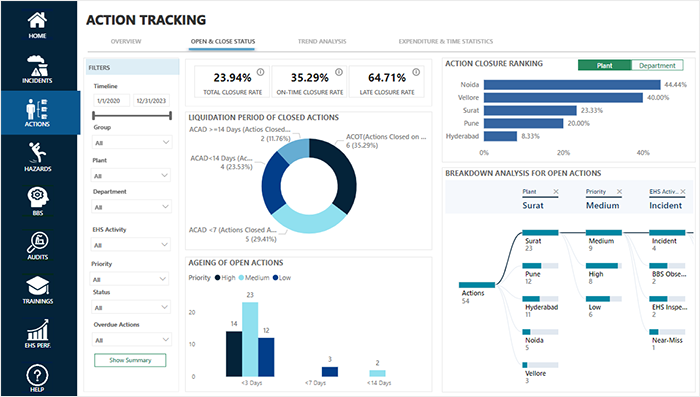This screenshot has width=700, height=397.
Task: Select Noida bar in closure ranking
Action: point(572,85)
